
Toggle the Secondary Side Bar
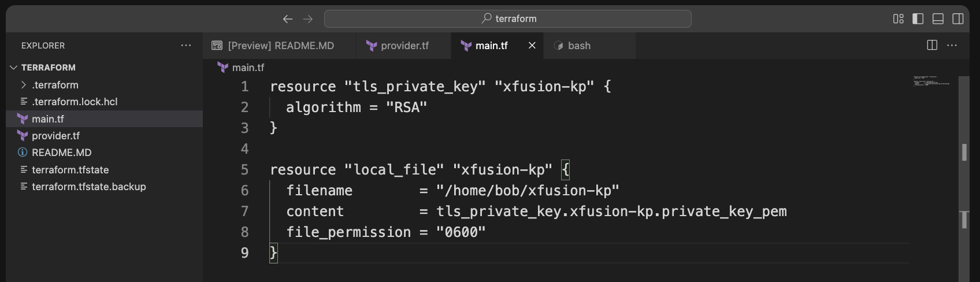click(x=957, y=19)
